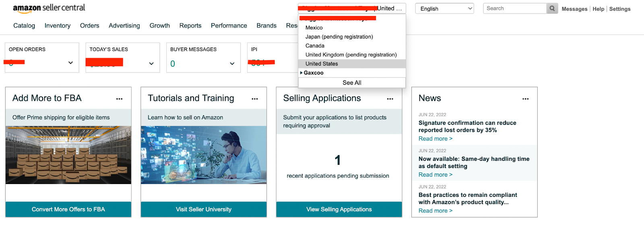Screen dimensions: 644x227
Task: Click 'Learn how to sell on Amazon' text
Action: pos(185,118)
